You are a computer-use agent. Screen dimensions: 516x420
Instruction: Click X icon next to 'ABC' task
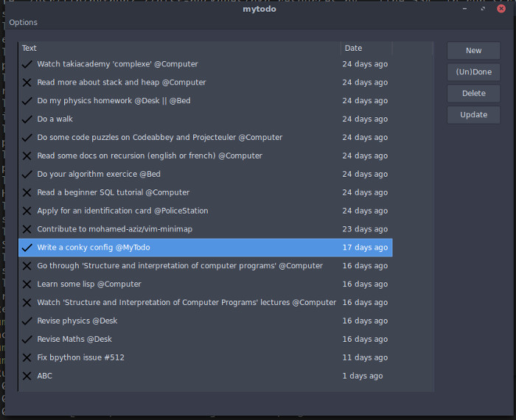coord(27,376)
